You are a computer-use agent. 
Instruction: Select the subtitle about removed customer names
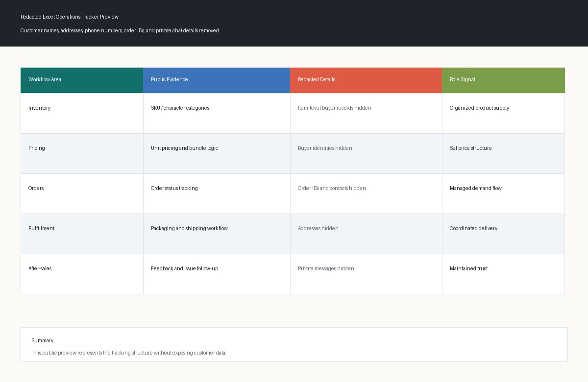click(120, 30)
